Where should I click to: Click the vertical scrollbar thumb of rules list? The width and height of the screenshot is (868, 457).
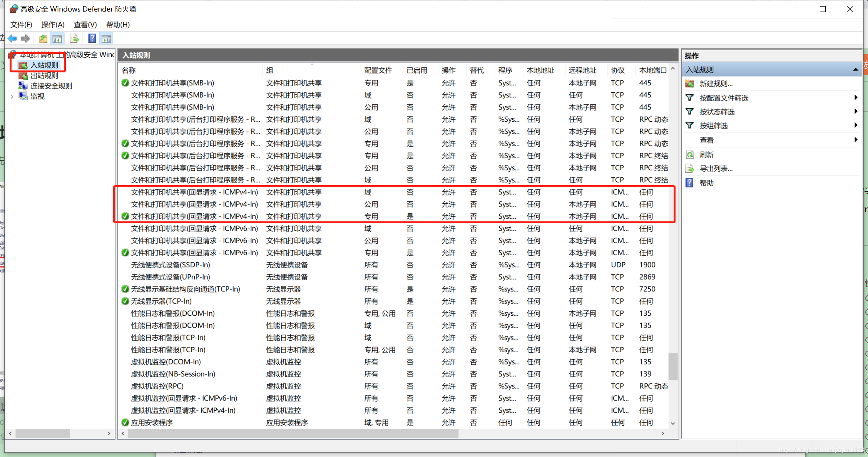[672, 366]
